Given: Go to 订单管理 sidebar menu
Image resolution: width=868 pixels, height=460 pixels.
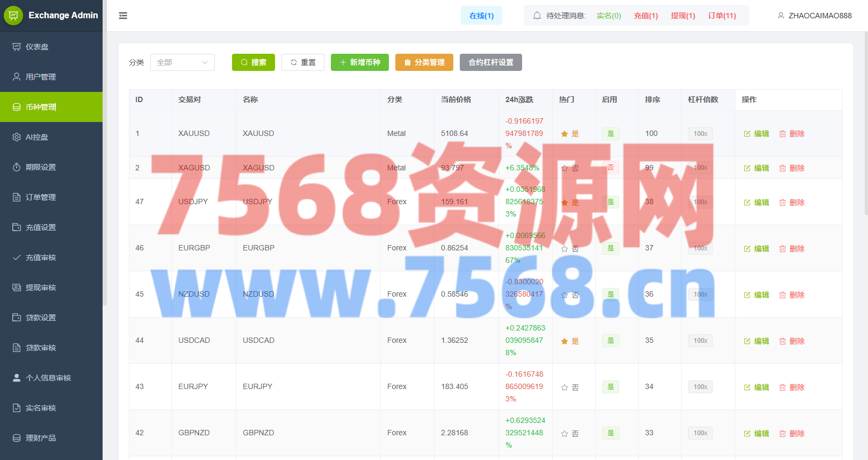Looking at the screenshot, I should [x=41, y=197].
